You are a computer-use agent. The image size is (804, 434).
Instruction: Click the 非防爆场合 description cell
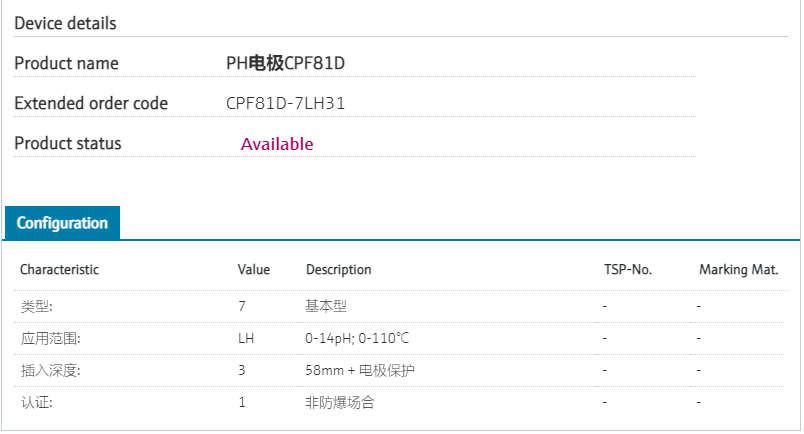340,402
